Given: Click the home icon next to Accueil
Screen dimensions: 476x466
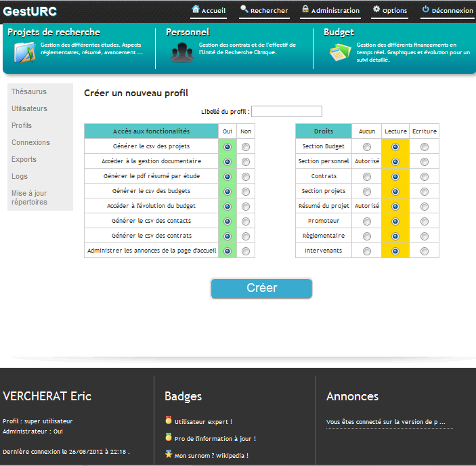Looking at the screenshot, I should click(196, 9).
